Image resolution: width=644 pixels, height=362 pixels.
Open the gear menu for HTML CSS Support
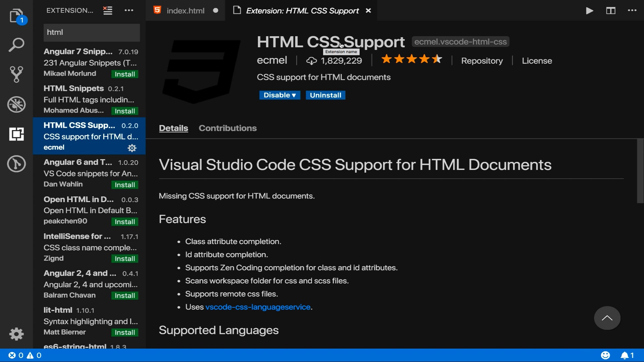tap(132, 148)
